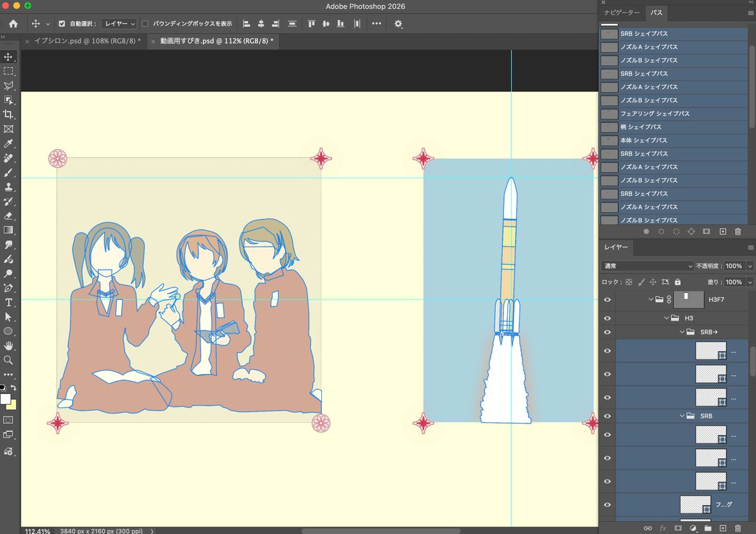Hide the H3F7 group layer

[607, 299]
